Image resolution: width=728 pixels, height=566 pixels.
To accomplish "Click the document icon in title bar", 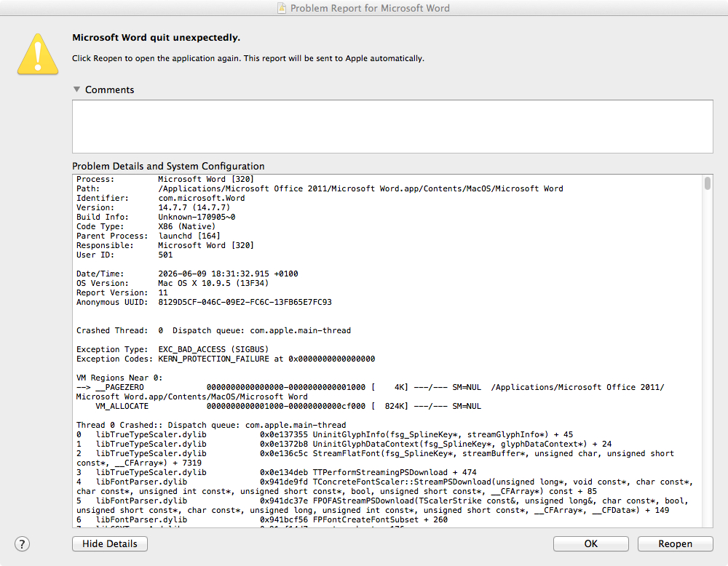I will pyautogui.click(x=282, y=8).
